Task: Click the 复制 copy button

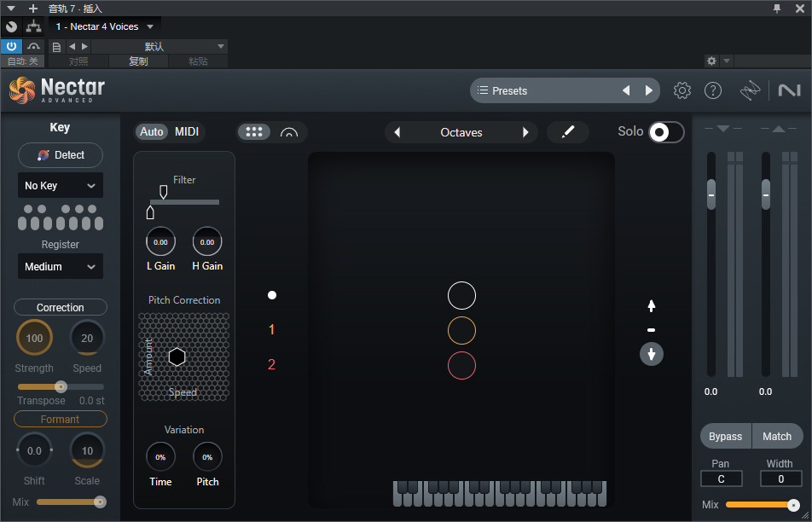Action: pyautogui.click(x=139, y=61)
